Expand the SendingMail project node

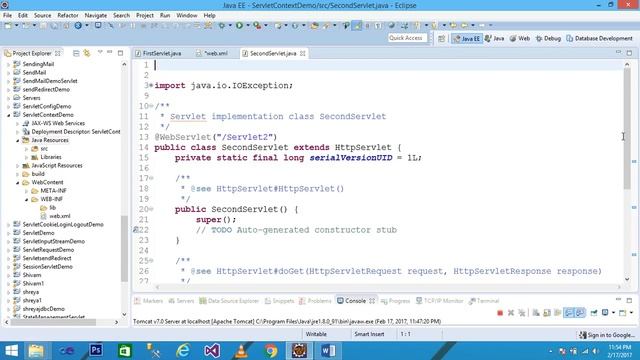(x=9, y=64)
